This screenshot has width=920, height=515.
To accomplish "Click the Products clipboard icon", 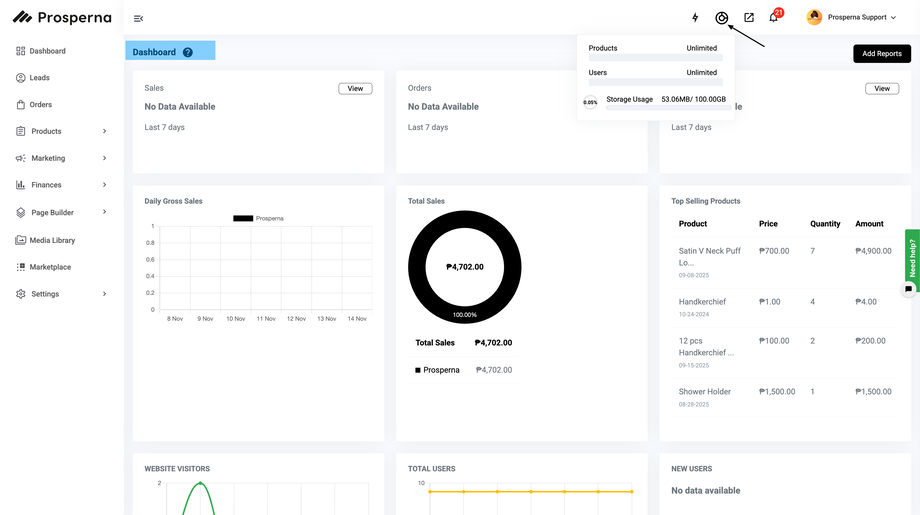I will [x=21, y=131].
